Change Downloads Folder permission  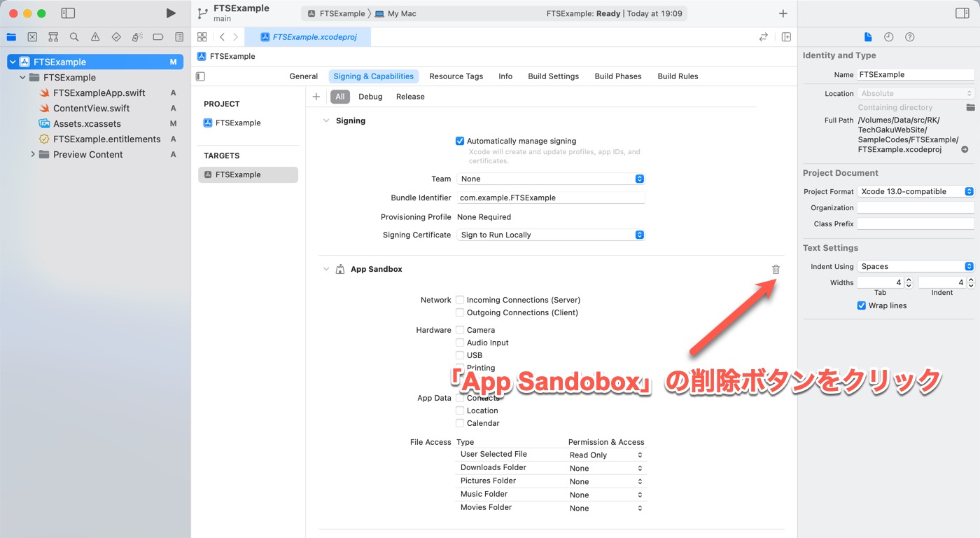tap(606, 468)
